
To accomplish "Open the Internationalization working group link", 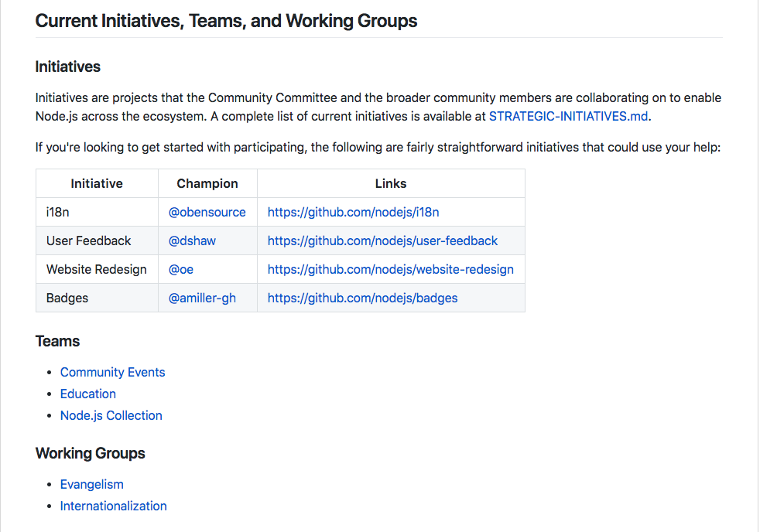I will click(114, 506).
